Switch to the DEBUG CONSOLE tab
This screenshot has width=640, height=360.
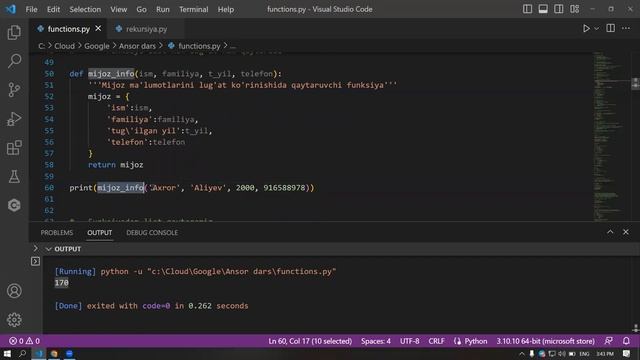tap(152, 233)
